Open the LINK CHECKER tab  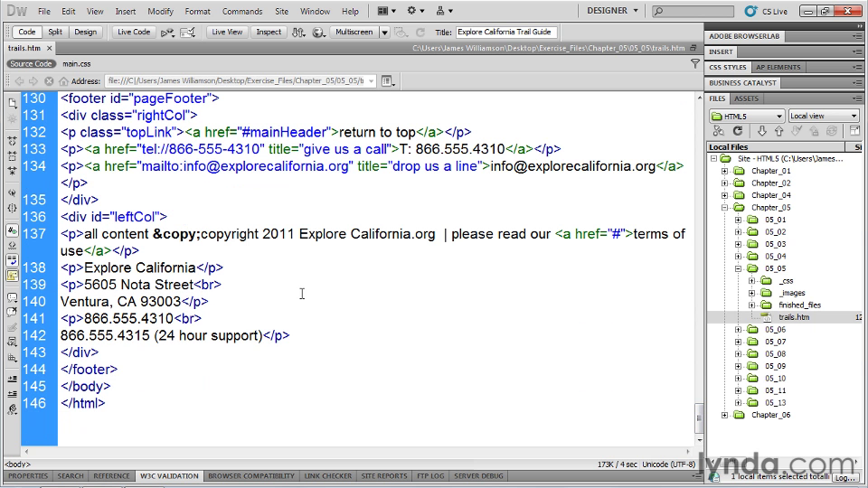[327, 476]
